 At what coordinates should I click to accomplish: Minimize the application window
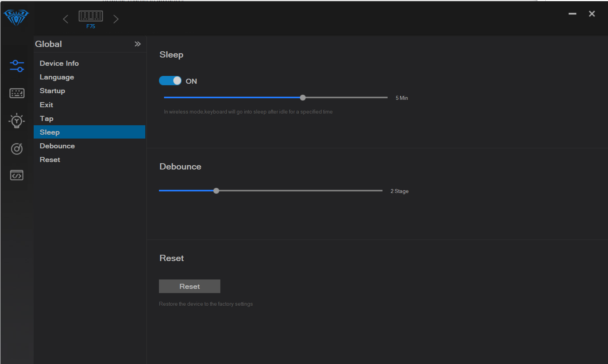[572, 14]
